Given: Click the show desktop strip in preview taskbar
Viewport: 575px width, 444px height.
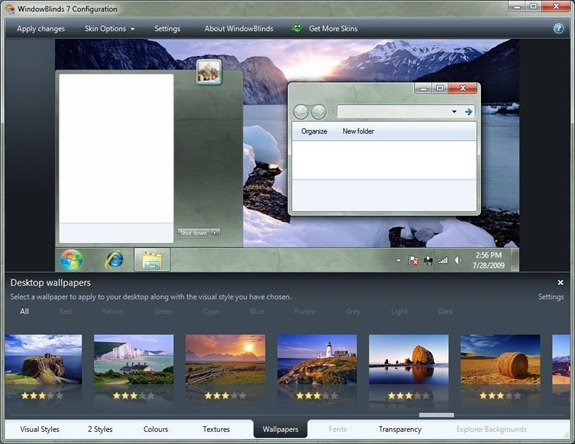Looking at the screenshot, I should (515, 260).
